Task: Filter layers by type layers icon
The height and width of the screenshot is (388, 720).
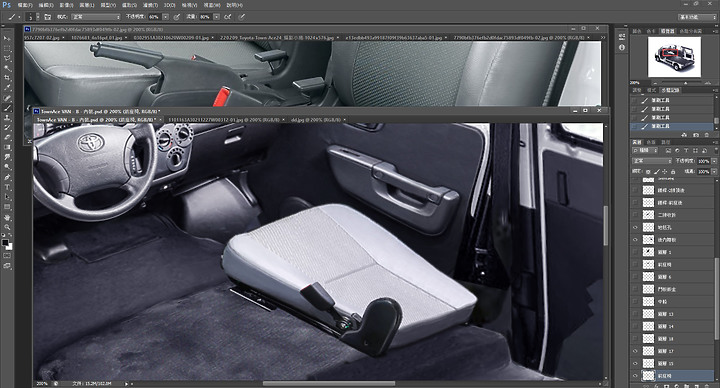Action: 686,150
